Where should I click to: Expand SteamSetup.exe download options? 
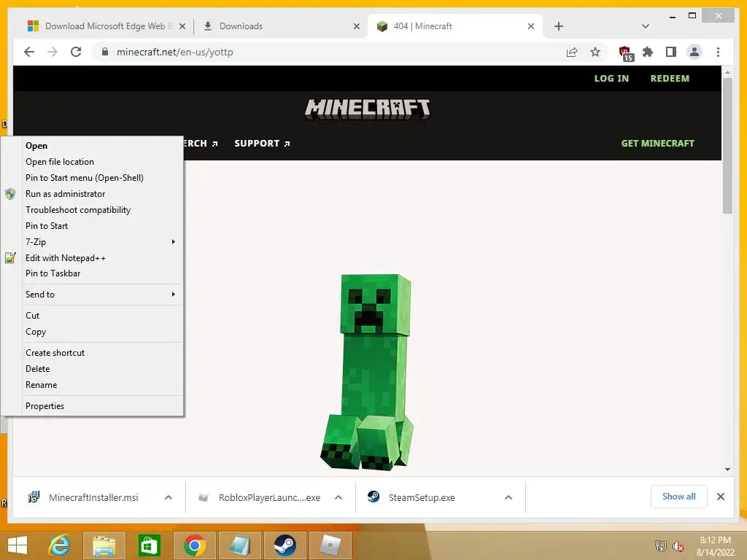[x=508, y=497]
